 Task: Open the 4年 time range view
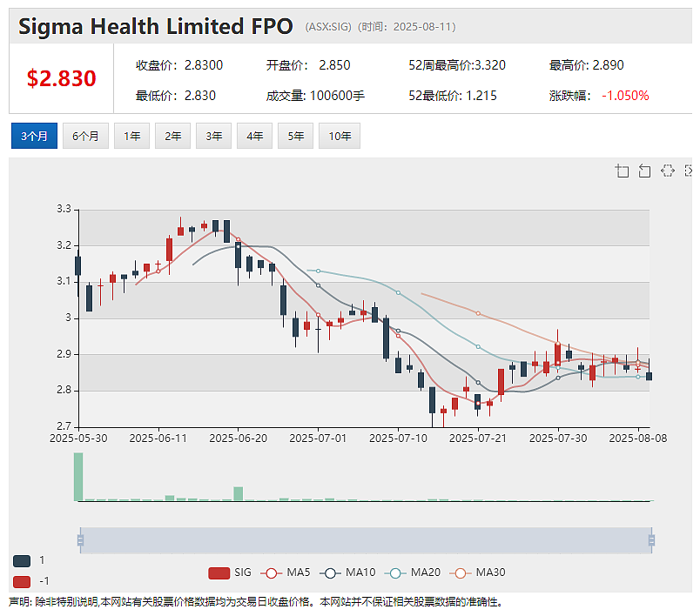click(254, 136)
